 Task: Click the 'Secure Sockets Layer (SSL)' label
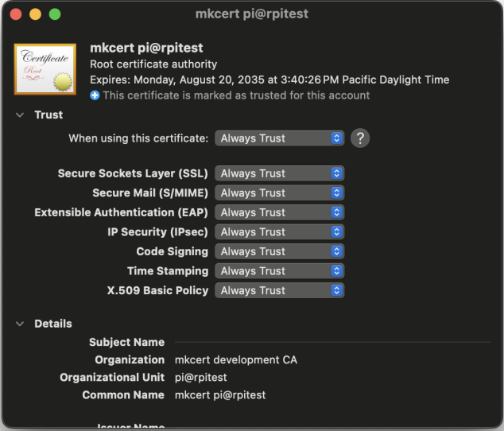pos(133,173)
